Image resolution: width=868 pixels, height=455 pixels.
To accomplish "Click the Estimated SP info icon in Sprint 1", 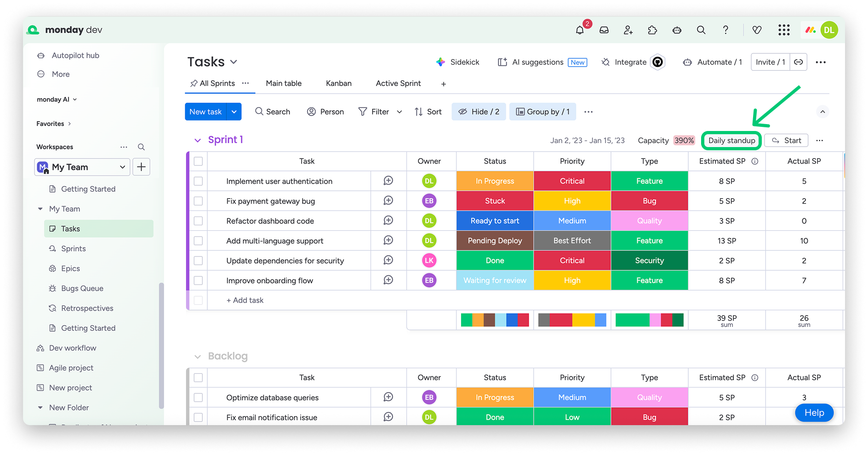I will [x=755, y=161].
